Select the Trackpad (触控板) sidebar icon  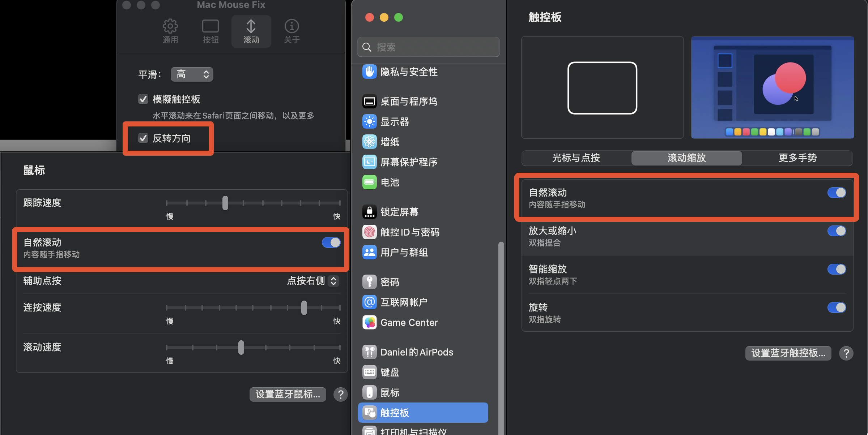[369, 413]
